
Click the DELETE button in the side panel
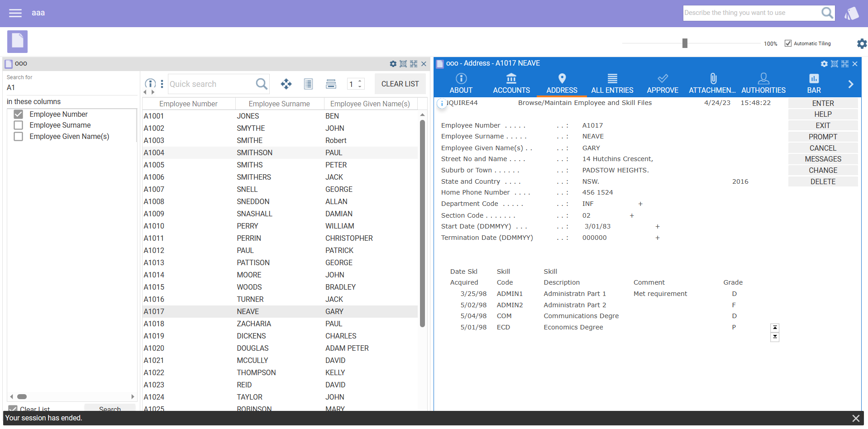tap(822, 181)
